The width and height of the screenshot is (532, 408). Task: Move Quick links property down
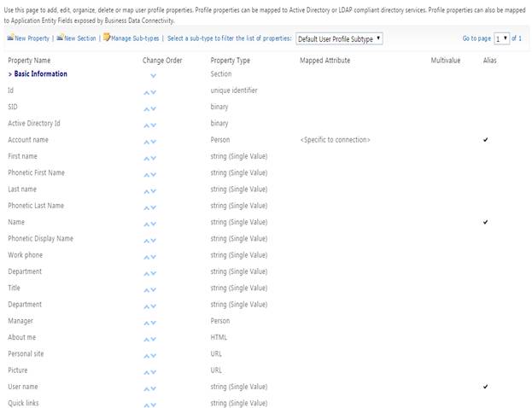click(x=154, y=405)
